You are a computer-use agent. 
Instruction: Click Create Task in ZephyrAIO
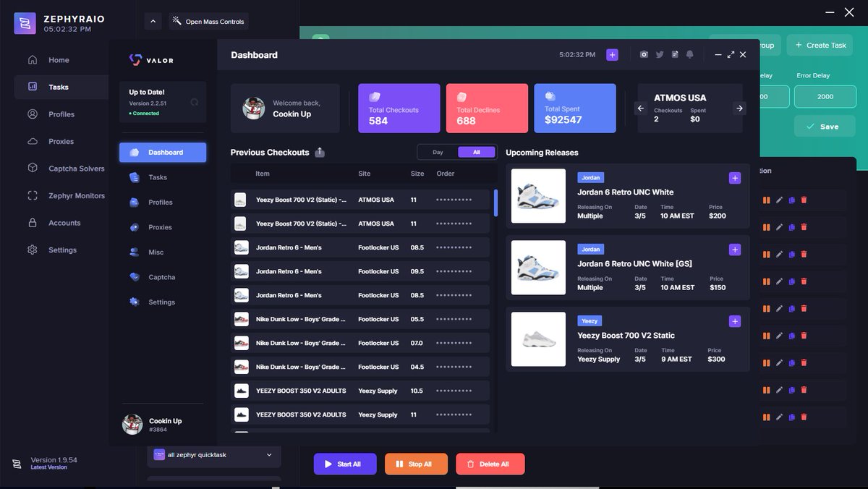click(x=820, y=45)
